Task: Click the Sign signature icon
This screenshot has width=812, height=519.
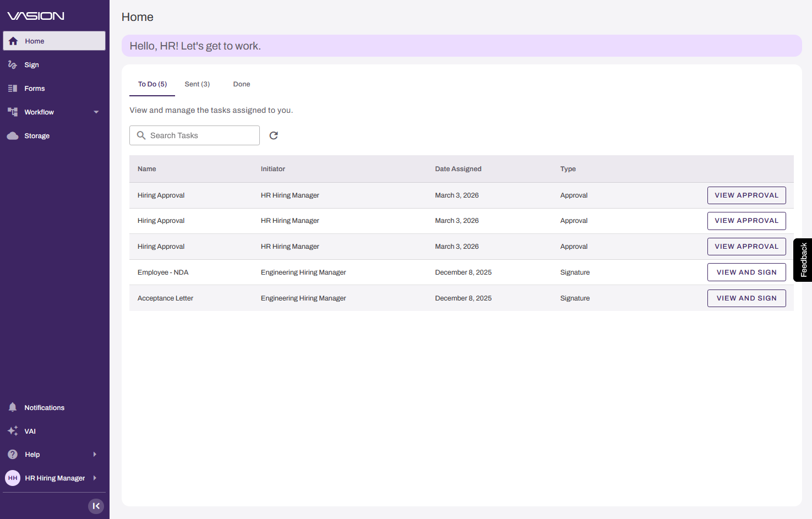Action: click(x=13, y=64)
